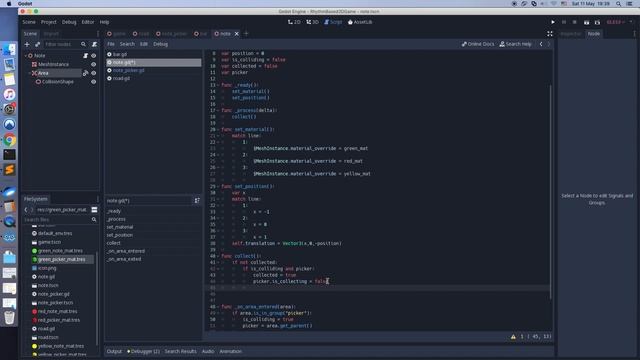The height and width of the screenshot is (360, 640).
Task: Toggle visibility of the Note node
Action: 93,56
